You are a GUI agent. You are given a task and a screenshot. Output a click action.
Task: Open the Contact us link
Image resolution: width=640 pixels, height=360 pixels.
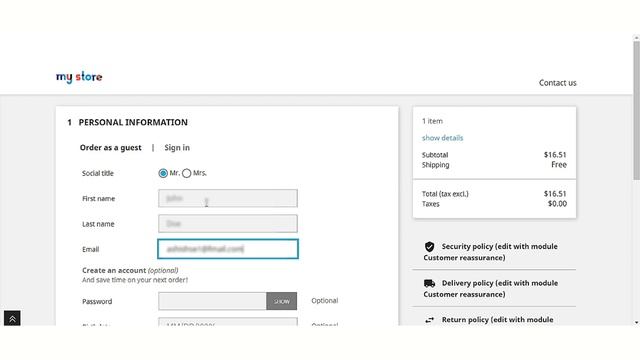click(558, 83)
